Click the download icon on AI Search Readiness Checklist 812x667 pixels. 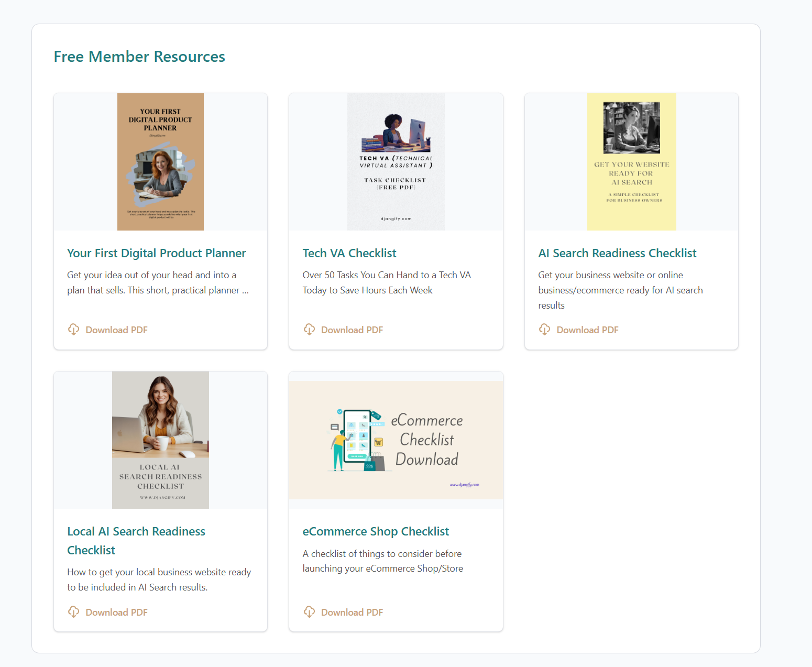tap(545, 329)
